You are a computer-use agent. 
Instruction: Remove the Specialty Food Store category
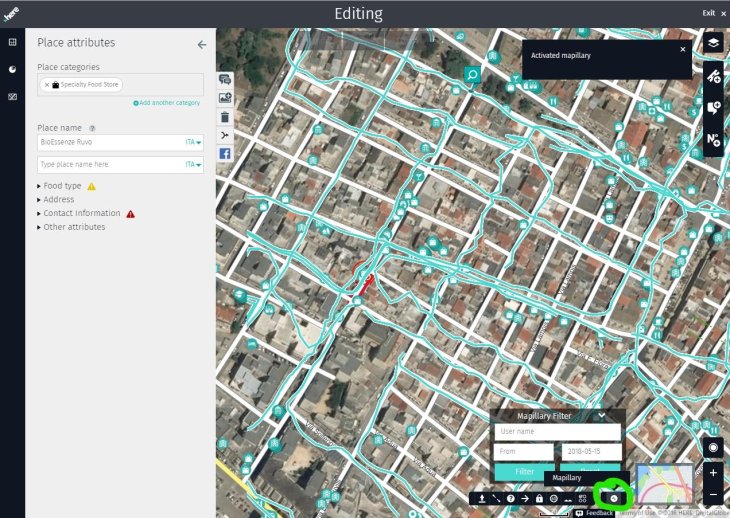47,85
